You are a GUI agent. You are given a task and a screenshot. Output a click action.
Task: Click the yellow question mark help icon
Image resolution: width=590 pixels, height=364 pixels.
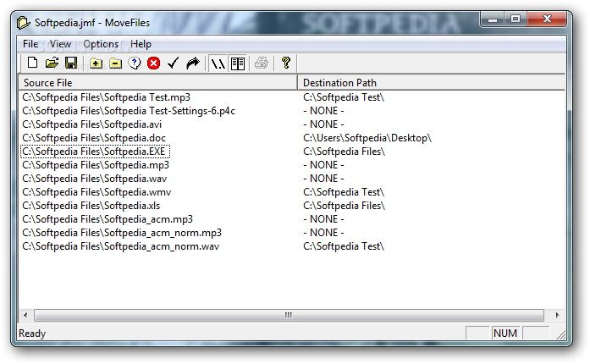point(286,63)
